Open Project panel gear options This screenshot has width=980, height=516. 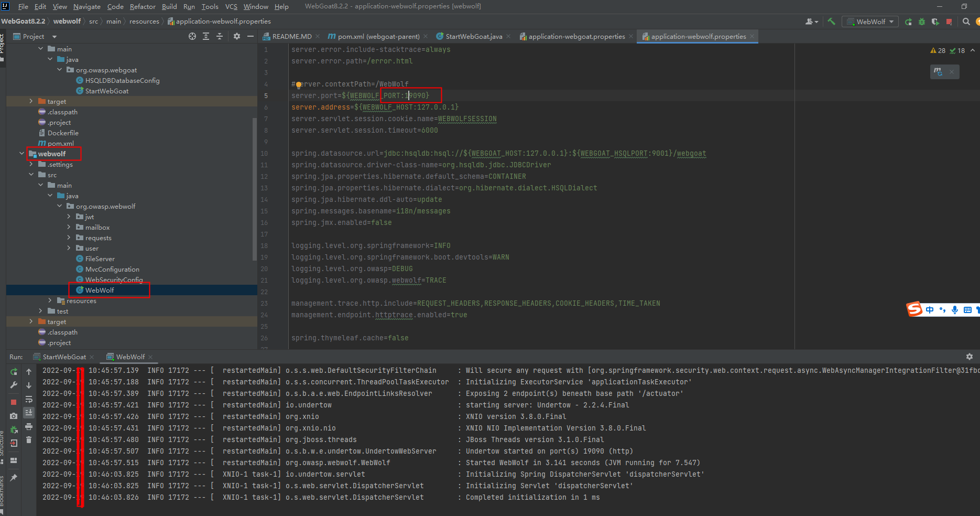(x=237, y=36)
